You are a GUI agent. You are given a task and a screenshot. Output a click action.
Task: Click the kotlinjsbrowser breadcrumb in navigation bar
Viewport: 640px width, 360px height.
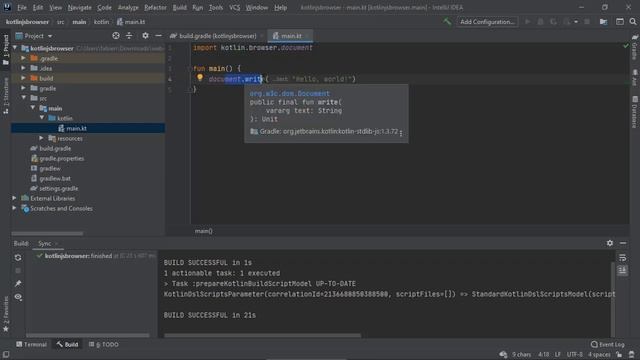click(27, 22)
